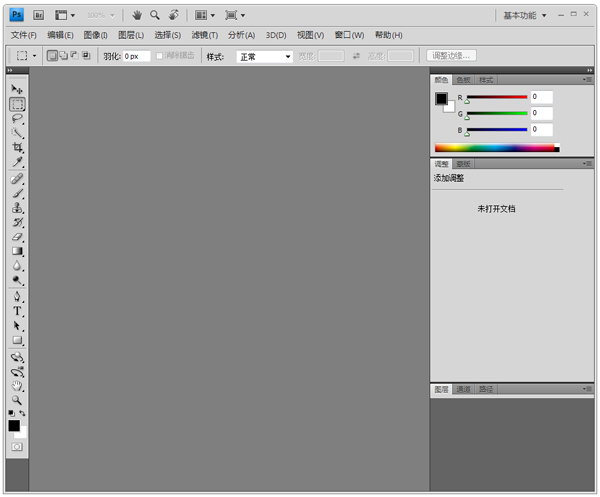Click the color spectrum ramp bar
This screenshot has width=600, height=497.
(495, 148)
